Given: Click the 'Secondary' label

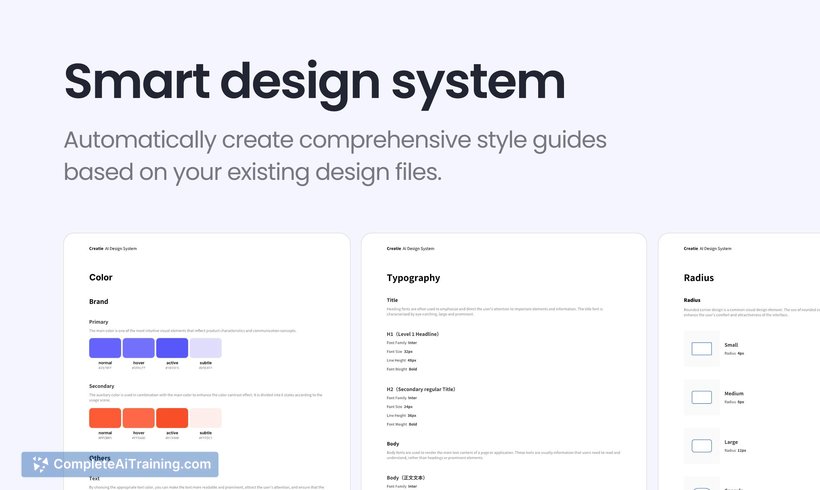Looking at the screenshot, I should pyautogui.click(x=101, y=386).
